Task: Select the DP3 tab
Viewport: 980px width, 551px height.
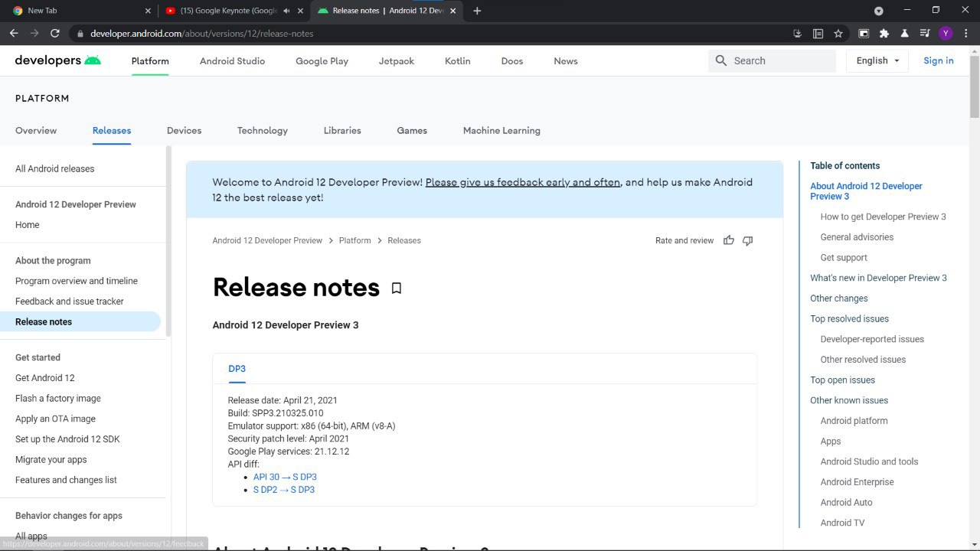Action: [237, 369]
